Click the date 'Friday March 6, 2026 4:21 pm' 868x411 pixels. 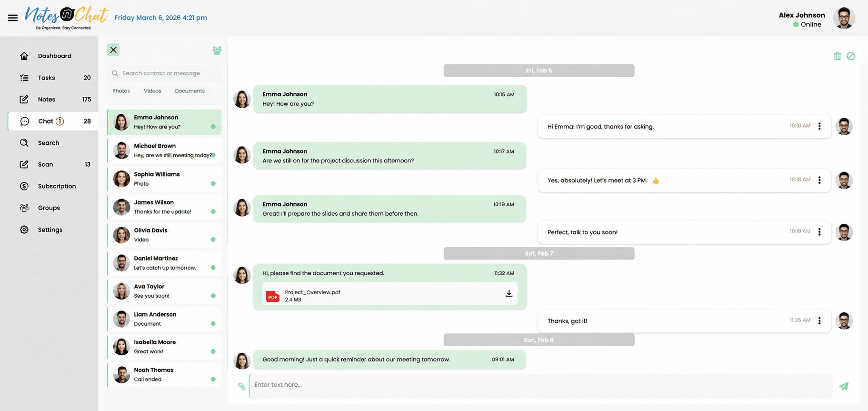[160, 18]
